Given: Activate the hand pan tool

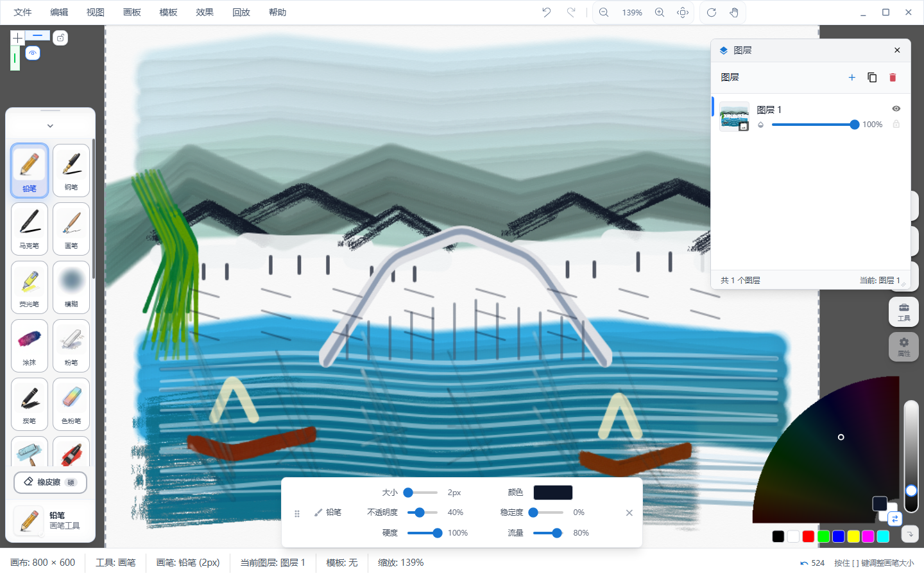Looking at the screenshot, I should point(734,12).
